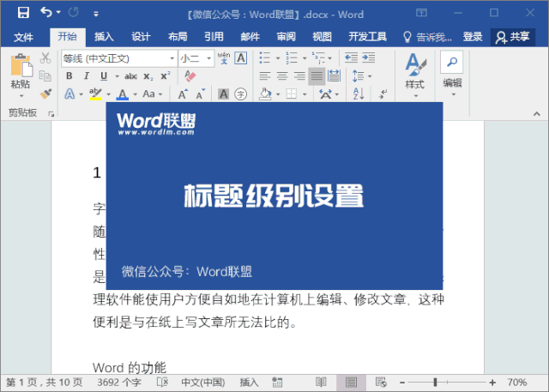Image resolution: width=549 pixels, height=392 pixels.
Task: Switch to the 视图 (View) tab
Action: pos(323,37)
